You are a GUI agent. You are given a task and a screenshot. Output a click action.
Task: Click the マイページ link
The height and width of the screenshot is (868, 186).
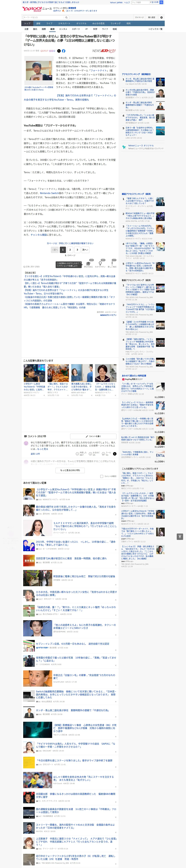pyautogui.click(x=139, y=18)
